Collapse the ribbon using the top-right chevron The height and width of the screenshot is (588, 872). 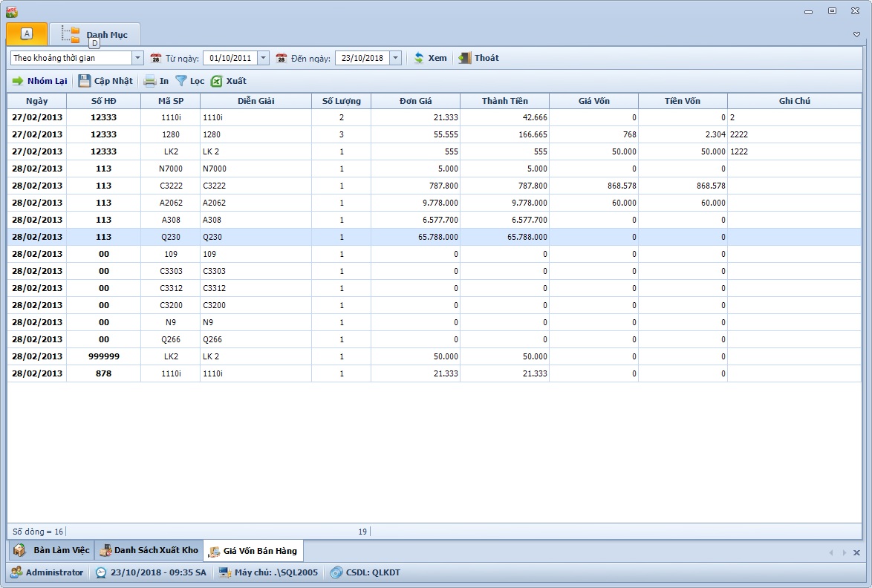click(x=856, y=34)
